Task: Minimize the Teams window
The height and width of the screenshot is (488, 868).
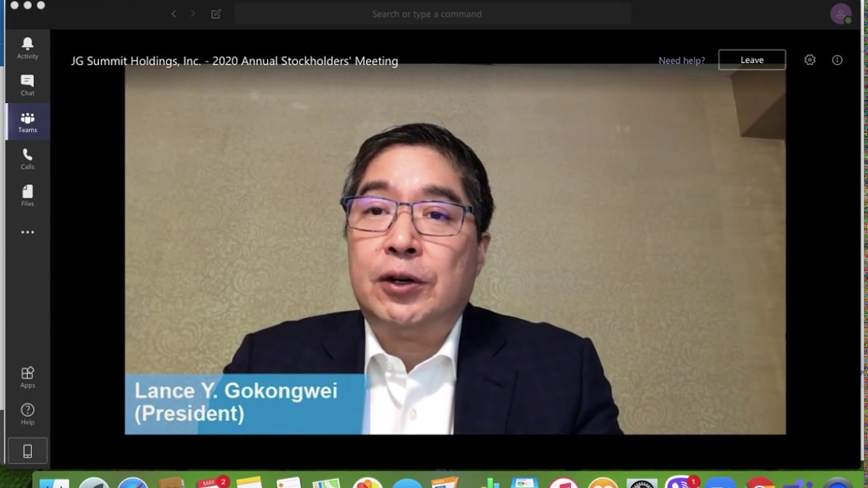Action: 27,5
